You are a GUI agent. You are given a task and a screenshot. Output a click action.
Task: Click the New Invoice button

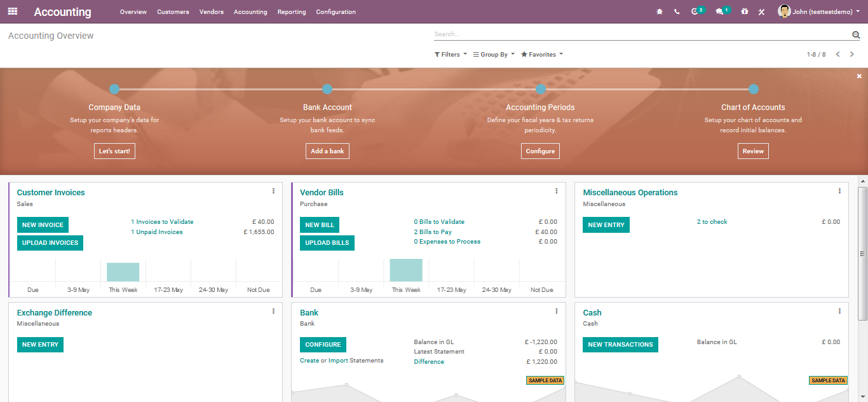click(x=43, y=225)
